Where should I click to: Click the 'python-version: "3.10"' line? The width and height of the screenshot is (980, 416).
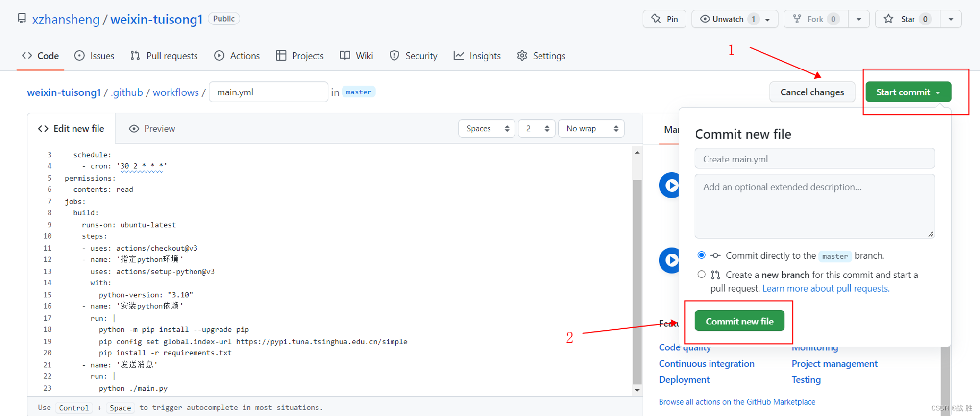[x=146, y=295]
